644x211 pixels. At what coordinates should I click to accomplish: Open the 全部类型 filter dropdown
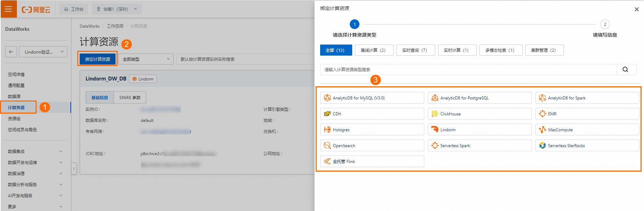(146, 59)
